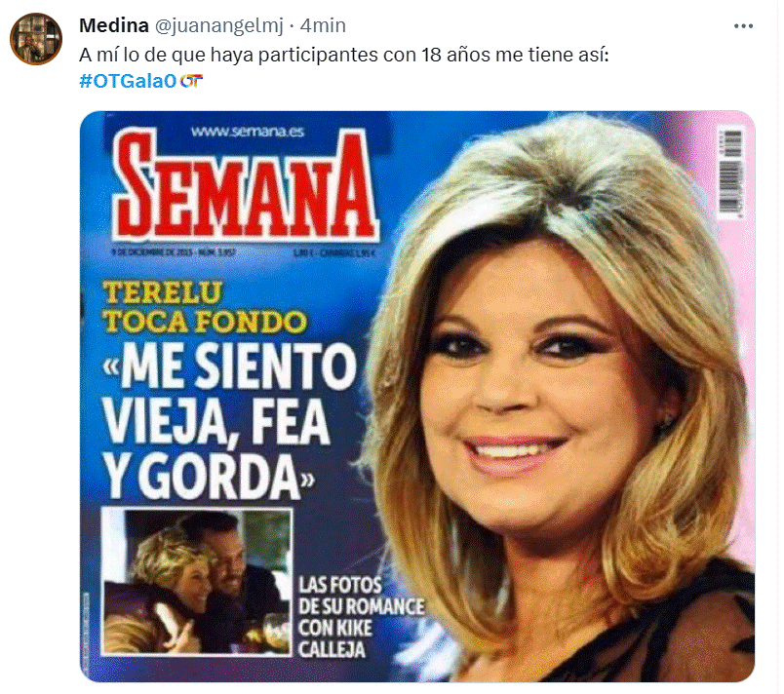Image resolution: width=784 pixels, height=694 pixels.
Task: Click the OT logo emoji beside the hashtag
Action: point(191,81)
